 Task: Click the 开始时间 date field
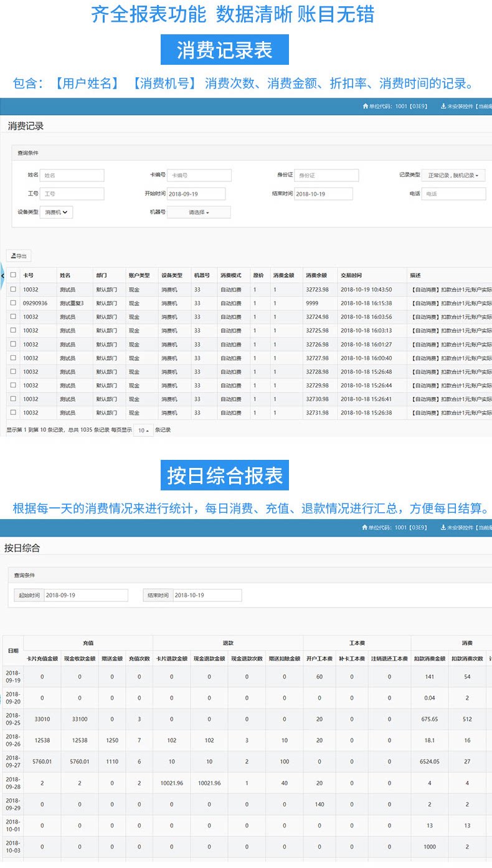(196, 194)
